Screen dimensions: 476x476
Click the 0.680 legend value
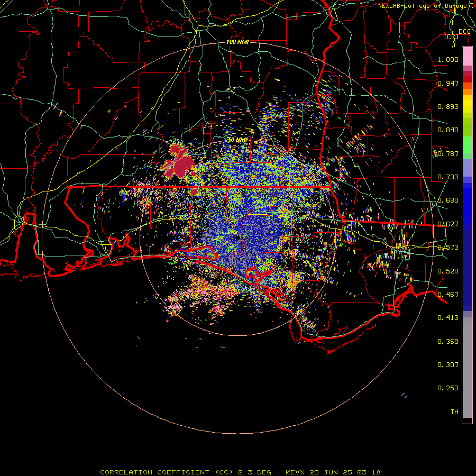(x=448, y=200)
